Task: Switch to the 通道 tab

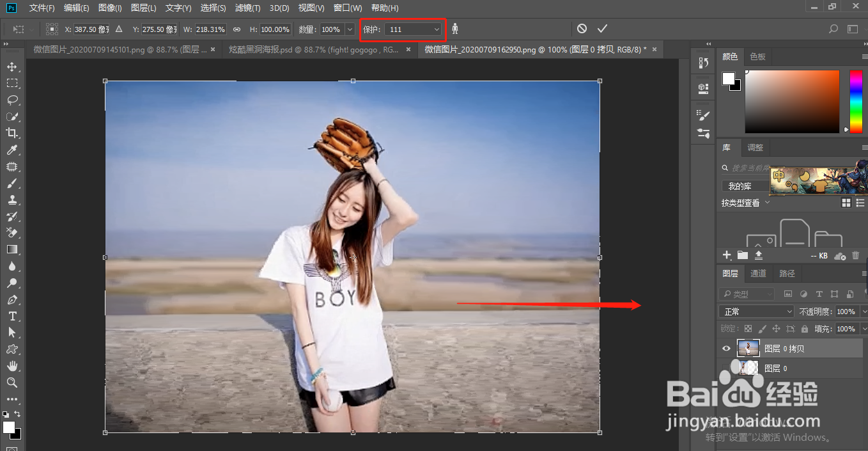Action: 758,274
